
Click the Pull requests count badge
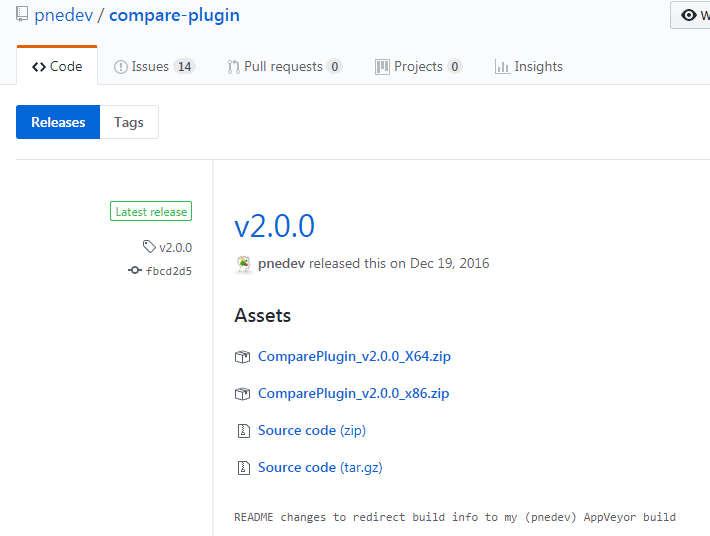tap(334, 67)
